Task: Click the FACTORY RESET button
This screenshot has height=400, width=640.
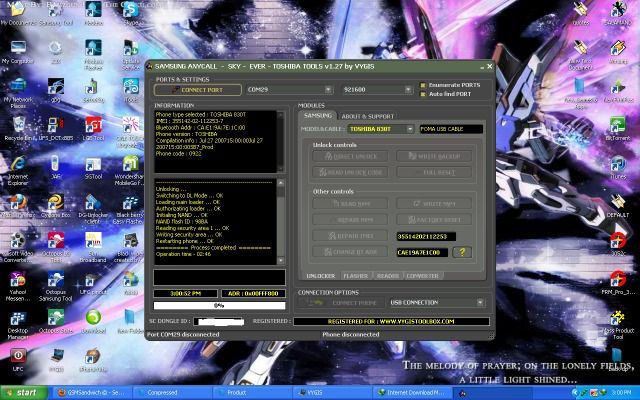Action: click(434, 220)
